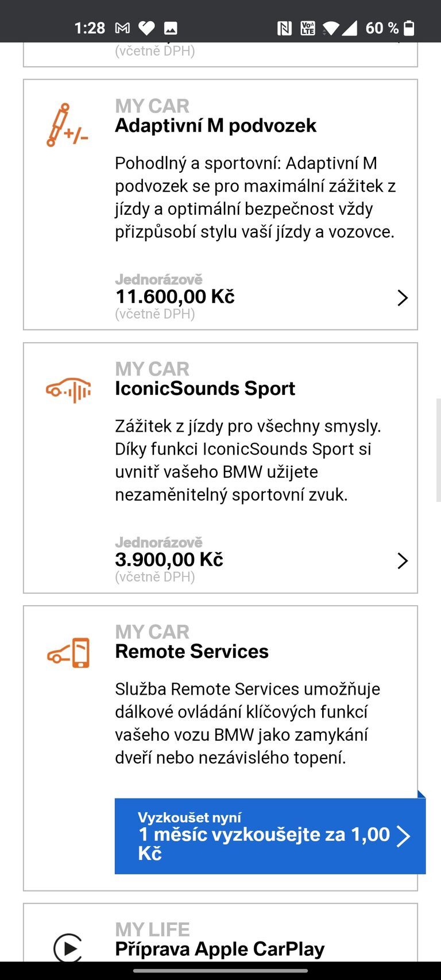Viewport: 441px width, 980px height.
Task: Click the Remote Services car-phone icon
Action: pyautogui.click(x=69, y=653)
